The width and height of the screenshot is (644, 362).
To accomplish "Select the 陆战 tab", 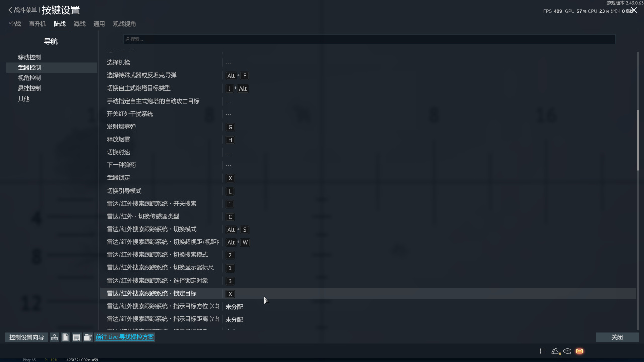I will (60, 24).
